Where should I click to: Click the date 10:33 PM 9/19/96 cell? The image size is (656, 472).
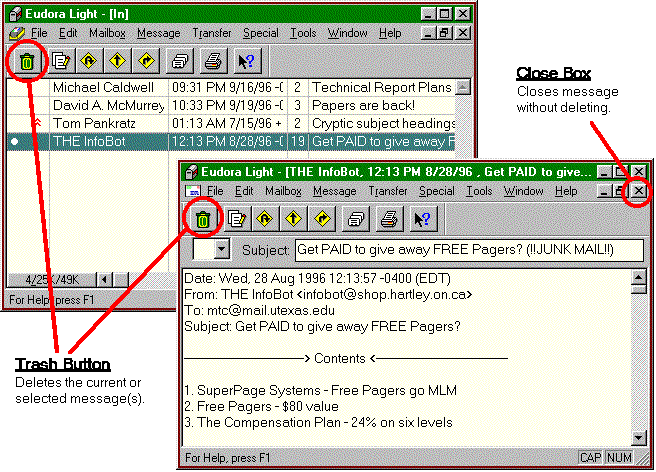tap(227, 105)
